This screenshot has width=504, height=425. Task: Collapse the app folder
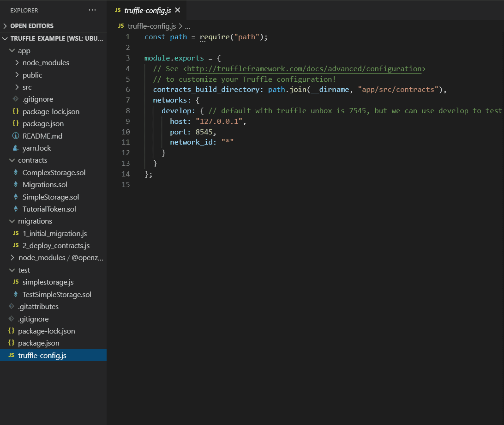point(12,51)
